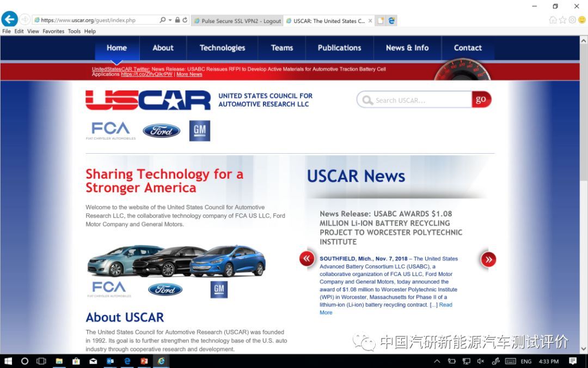Open the Tools gear icon at top right
The height and width of the screenshot is (368, 588).
(x=572, y=20)
